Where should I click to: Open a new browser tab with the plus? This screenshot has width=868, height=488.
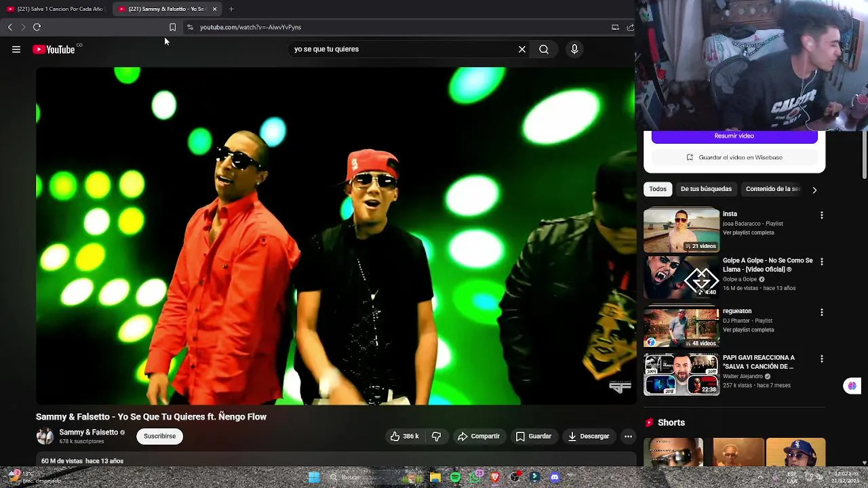coord(231,9)
